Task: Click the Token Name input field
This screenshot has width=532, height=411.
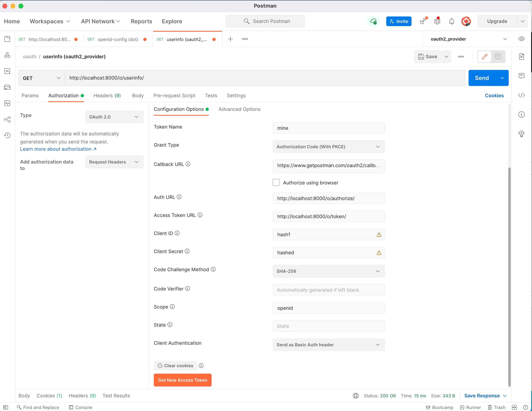Action: pos(329,128)
